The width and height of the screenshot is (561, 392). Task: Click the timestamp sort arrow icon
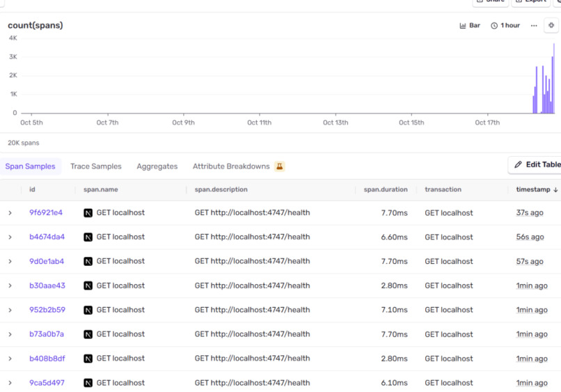coord(555,190)
